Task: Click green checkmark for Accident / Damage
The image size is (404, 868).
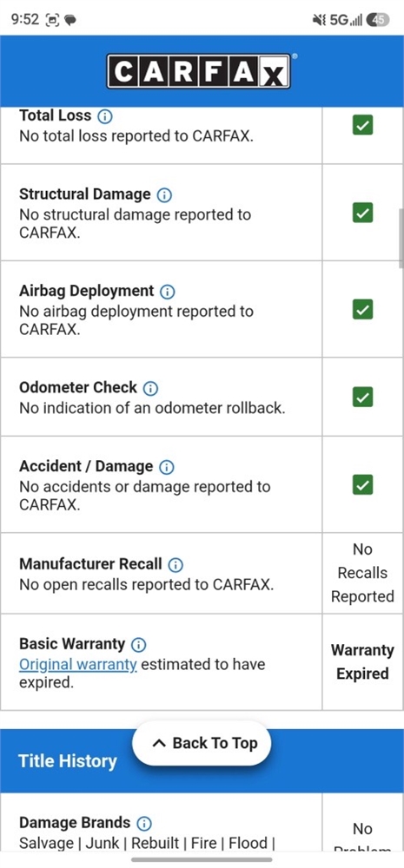Action: (x=362, y=485)
